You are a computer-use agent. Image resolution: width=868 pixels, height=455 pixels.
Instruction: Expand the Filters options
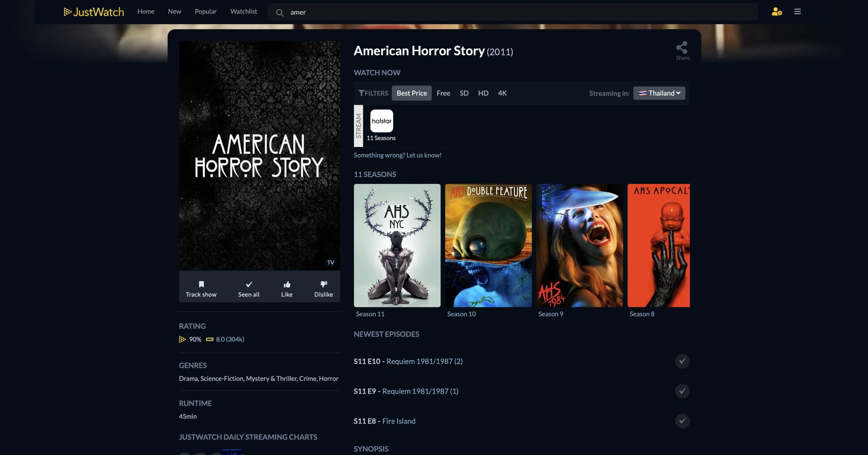[x=373, y=93]
